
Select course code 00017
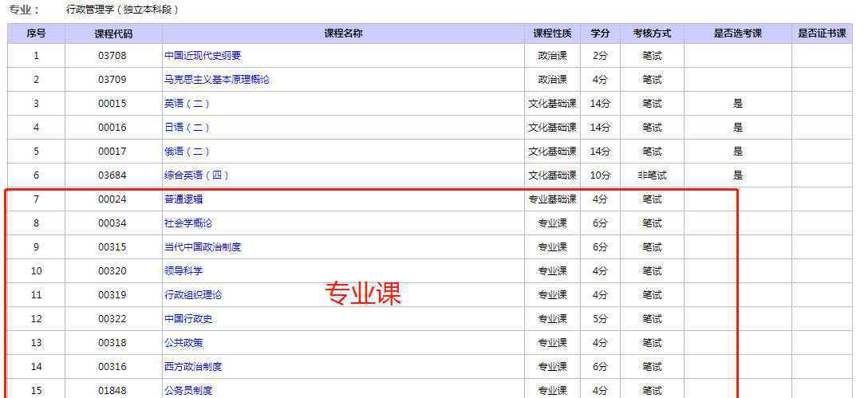[x=112, y=151]
